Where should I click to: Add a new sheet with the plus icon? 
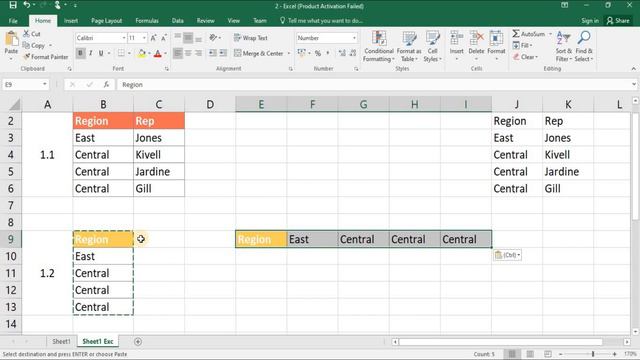click(138, 342)
